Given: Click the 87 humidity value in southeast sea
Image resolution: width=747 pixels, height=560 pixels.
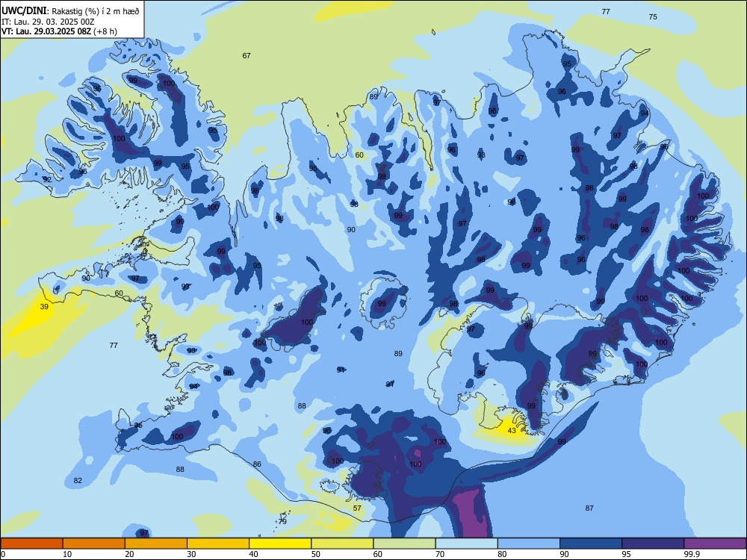Looking at the screenshot, I should click(589, 508).
